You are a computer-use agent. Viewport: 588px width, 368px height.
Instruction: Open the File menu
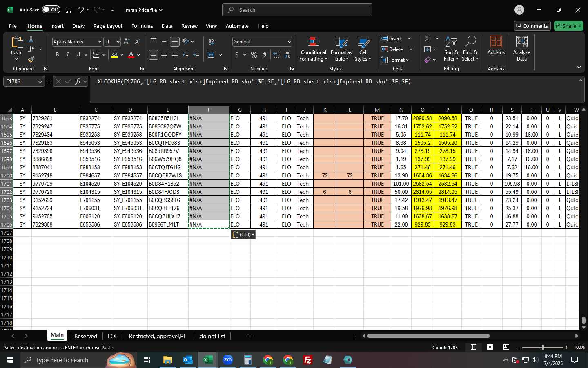[13, 26]
